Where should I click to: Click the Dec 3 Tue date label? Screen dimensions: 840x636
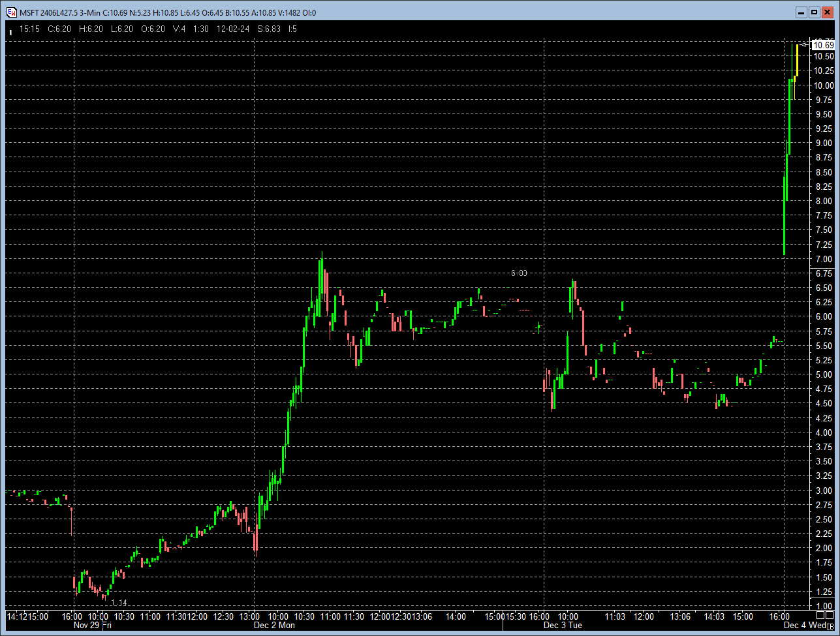point(563,626)
